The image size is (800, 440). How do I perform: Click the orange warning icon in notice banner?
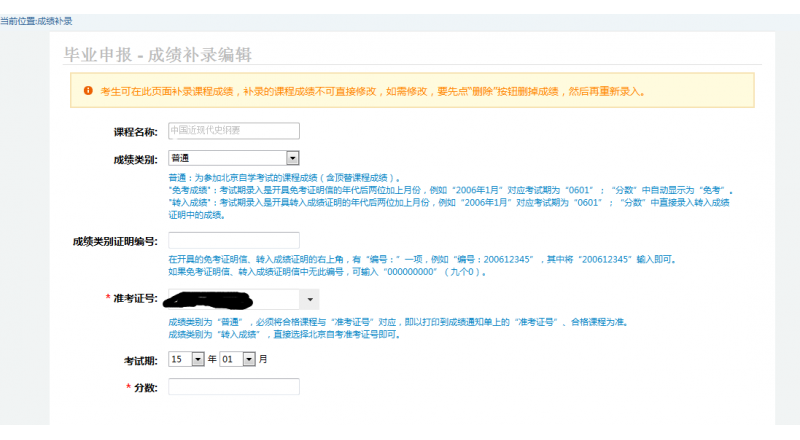pos(87,90)
